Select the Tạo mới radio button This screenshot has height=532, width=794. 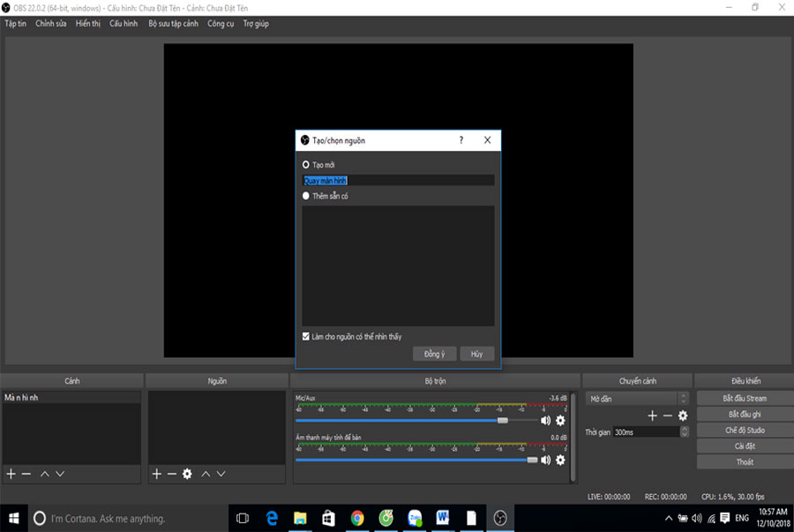pos(306,165)
